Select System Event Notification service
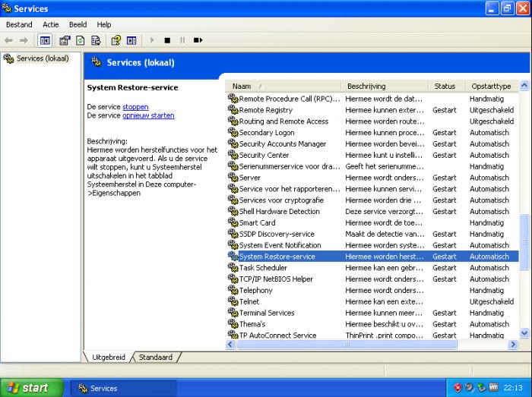 tap(372, 245)
